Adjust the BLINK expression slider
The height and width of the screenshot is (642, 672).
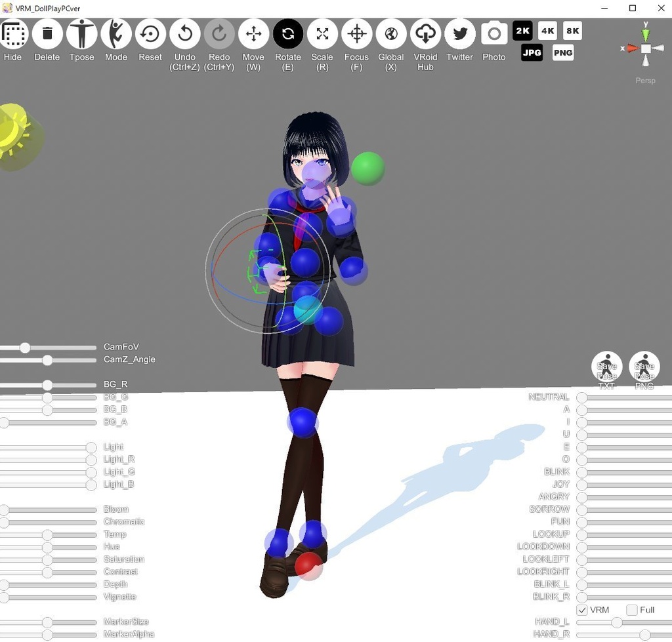(x=581, y=471)
